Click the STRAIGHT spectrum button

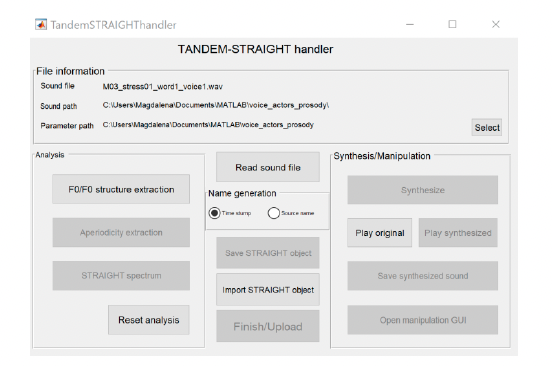[x=121, y=276]
